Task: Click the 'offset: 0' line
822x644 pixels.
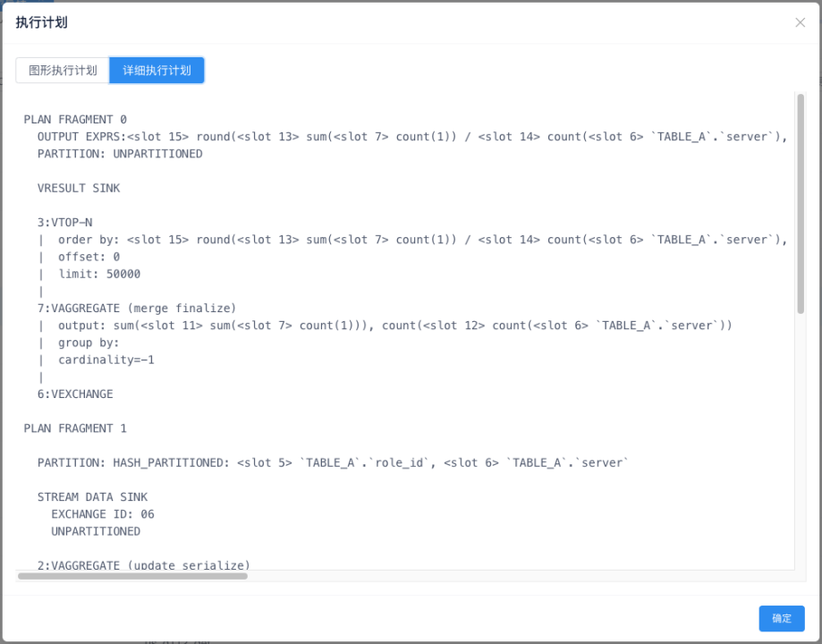Action: [x=89, y=257]
